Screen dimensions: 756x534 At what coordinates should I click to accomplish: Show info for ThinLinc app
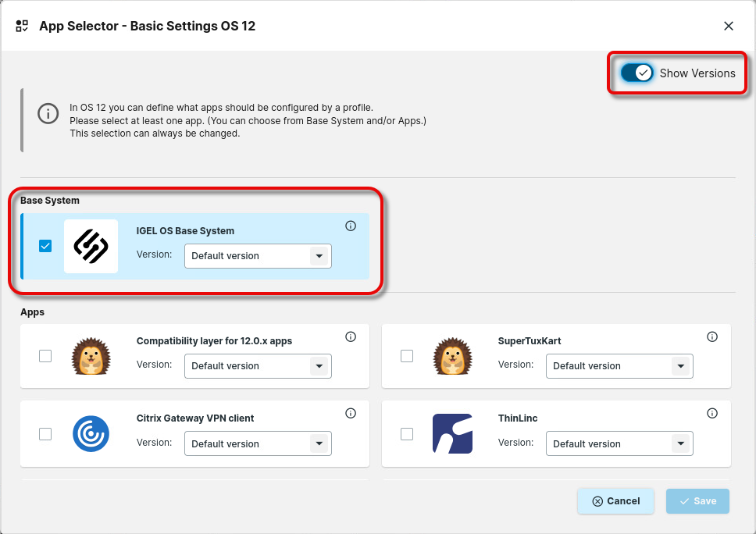(712, 414)
